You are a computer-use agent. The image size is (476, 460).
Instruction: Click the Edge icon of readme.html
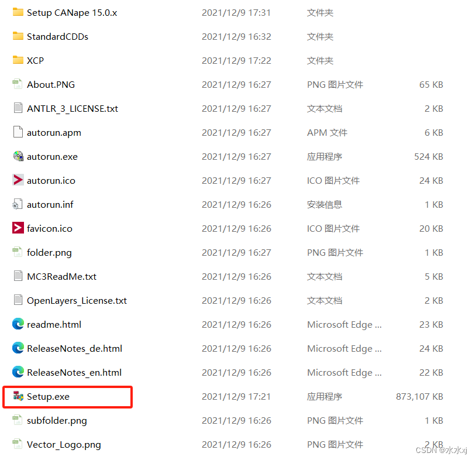click(18, 324)
